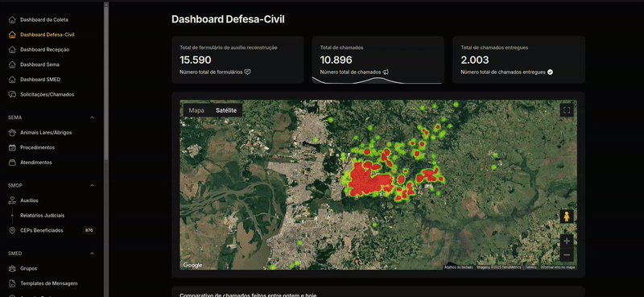Collapse the SMOP sidebar section
Image resolution: width=644 pixels, height=297 pixels.
pos(92,186)
